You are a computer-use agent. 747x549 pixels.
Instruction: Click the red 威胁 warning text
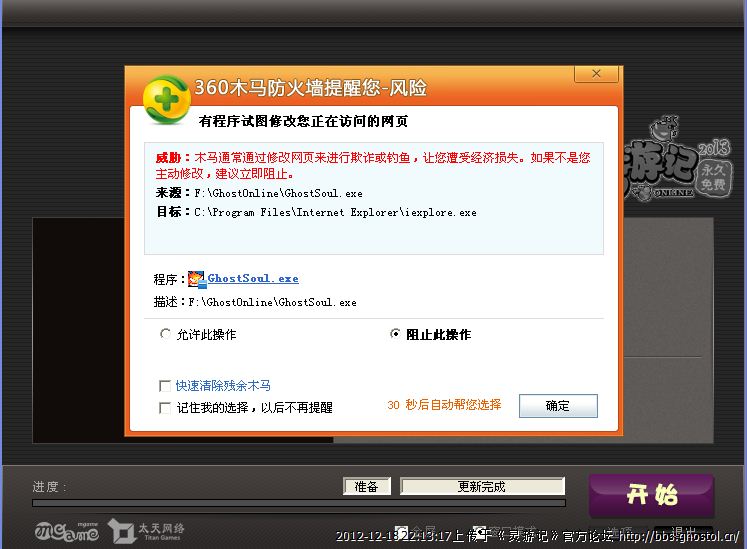click(x=167, y=158)
